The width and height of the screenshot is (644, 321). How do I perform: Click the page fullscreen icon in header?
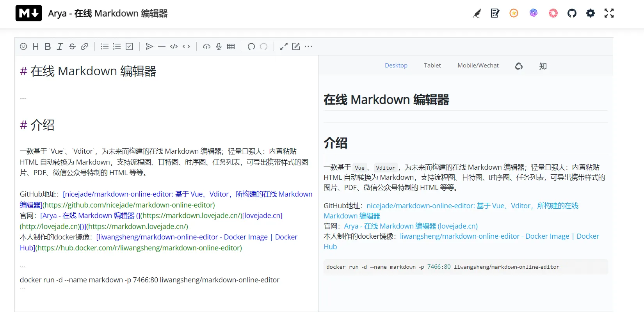coord(609,13)
